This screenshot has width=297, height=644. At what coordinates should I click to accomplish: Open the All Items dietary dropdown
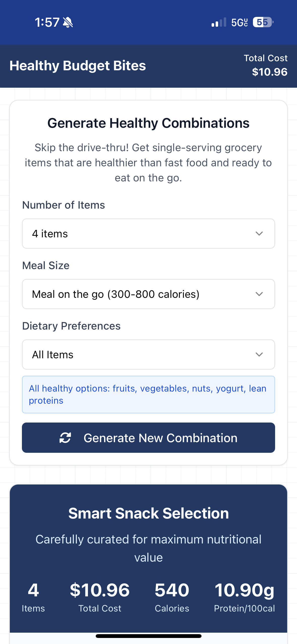click(x=148, y=355)
